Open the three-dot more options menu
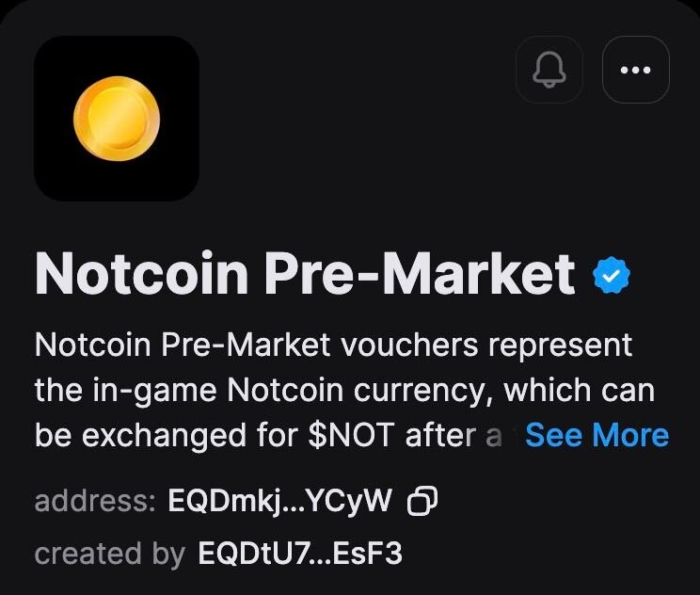 point(636,70)
